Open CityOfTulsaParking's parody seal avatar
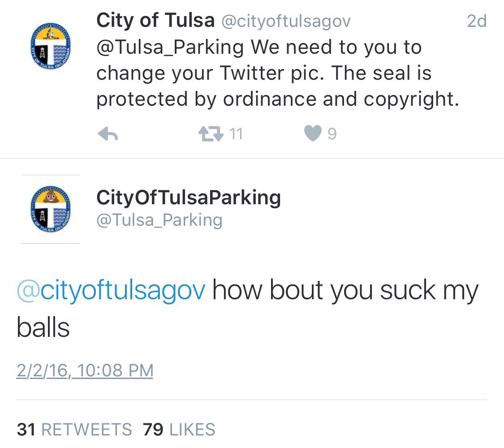The image size is (504, 448). (x=51, y=209)
